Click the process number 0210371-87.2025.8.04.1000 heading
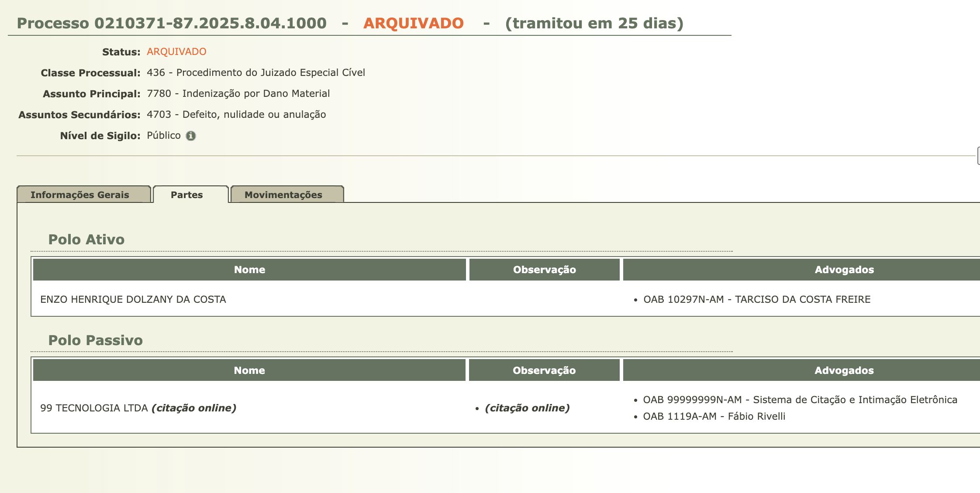980x493 pixels. point(172,23)
